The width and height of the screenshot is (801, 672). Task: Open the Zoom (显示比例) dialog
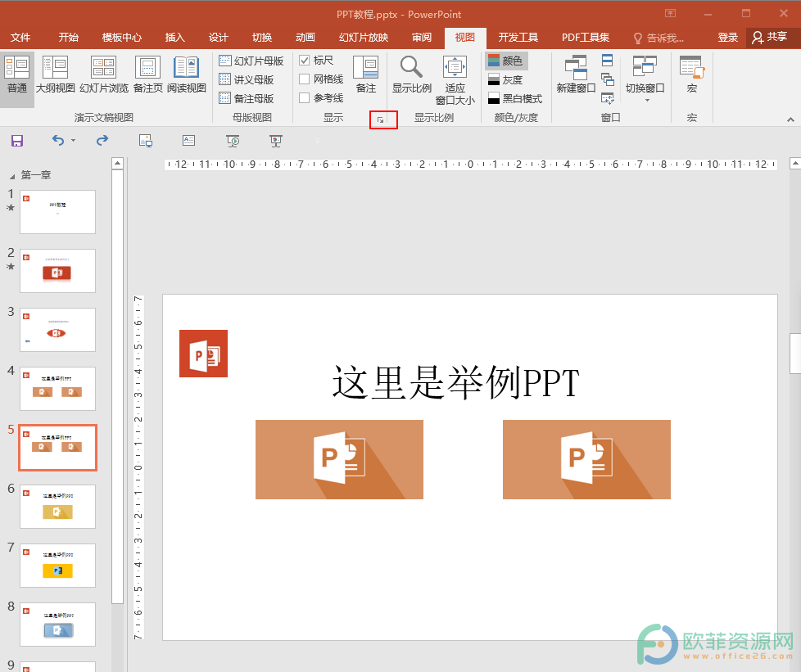pos(412,75)
